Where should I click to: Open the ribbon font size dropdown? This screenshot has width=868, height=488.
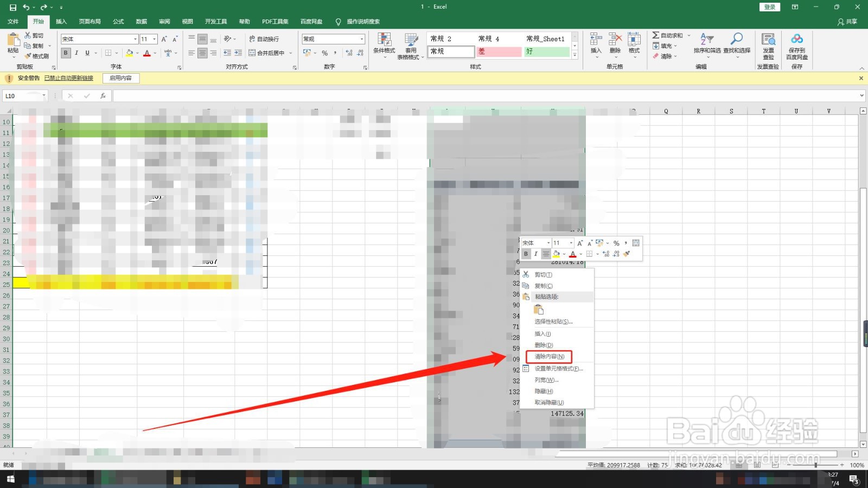pyautogui.click(x=155, y=39)
